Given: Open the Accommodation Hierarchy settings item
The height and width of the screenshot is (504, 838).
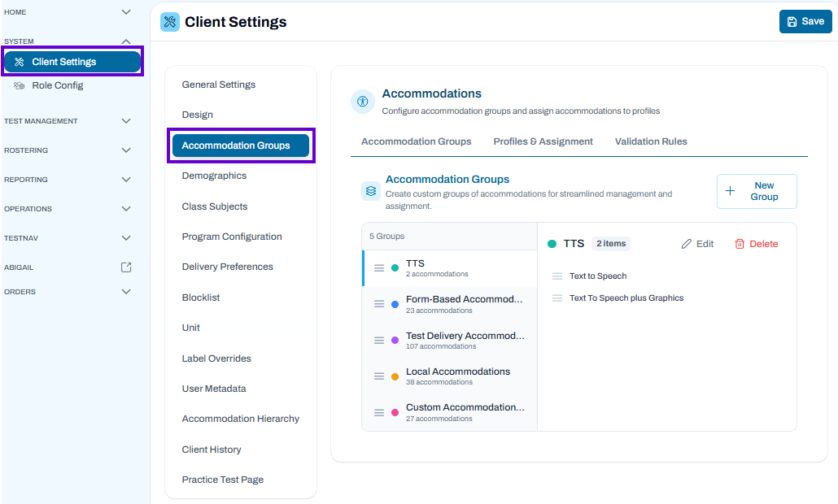Looking at the screenshot, I should pyautogui.click(x=241, y=419).
